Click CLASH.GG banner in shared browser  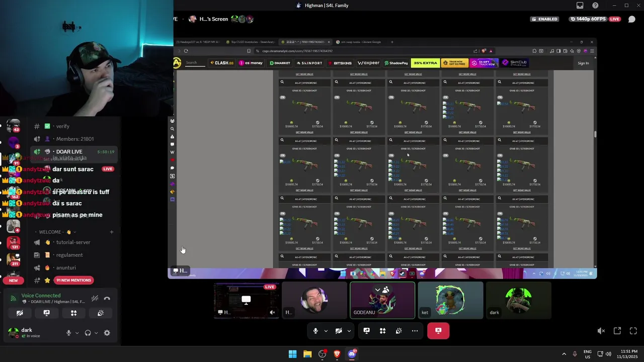(x=221, y=63)
